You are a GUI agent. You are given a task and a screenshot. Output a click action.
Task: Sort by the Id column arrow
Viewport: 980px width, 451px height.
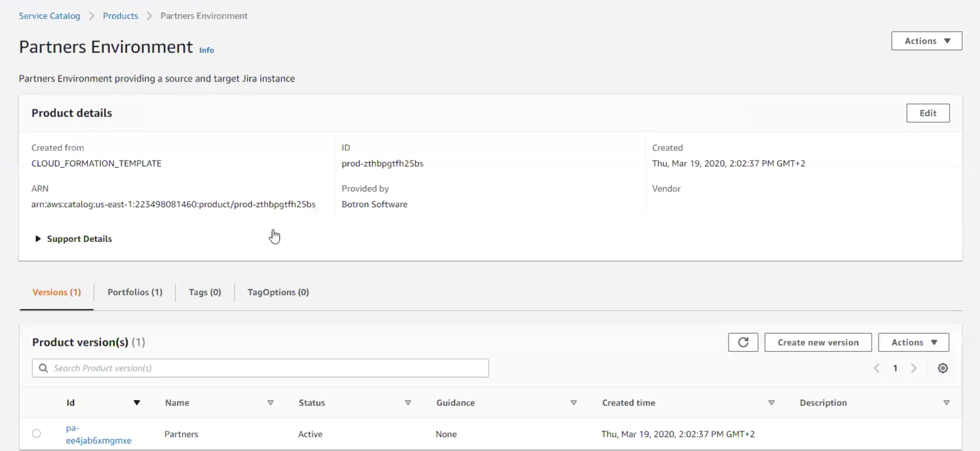[137, 403]
